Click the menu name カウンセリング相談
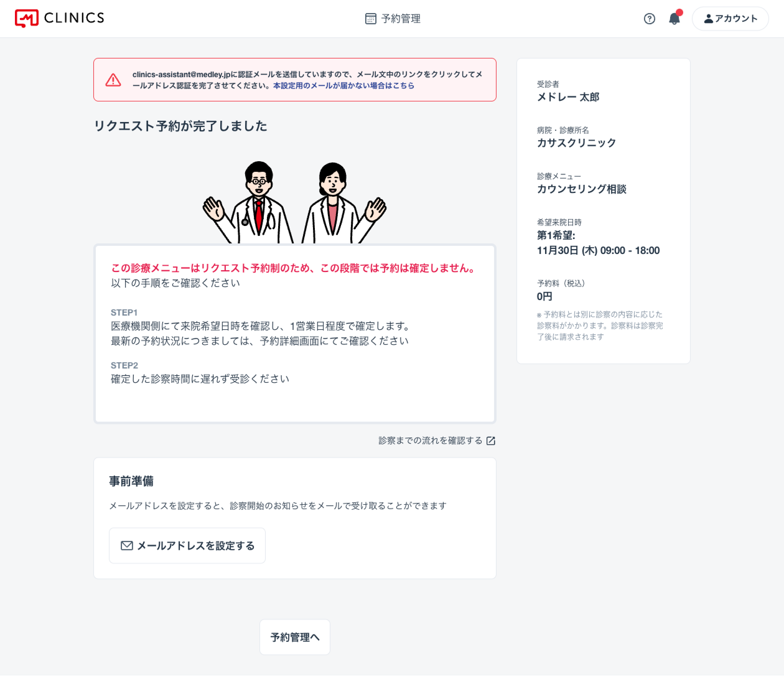Screen dimensions: 784x676 [581, 189]
